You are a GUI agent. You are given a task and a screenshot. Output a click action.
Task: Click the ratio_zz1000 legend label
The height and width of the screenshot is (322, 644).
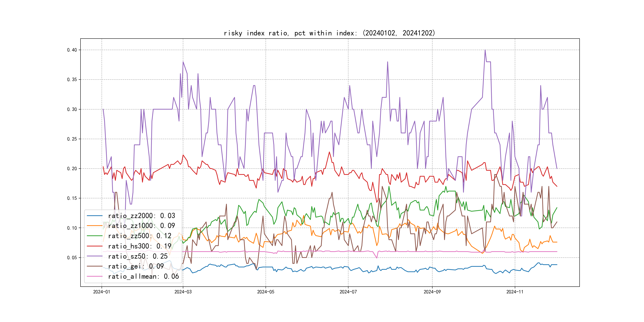(x=142, y=226)
